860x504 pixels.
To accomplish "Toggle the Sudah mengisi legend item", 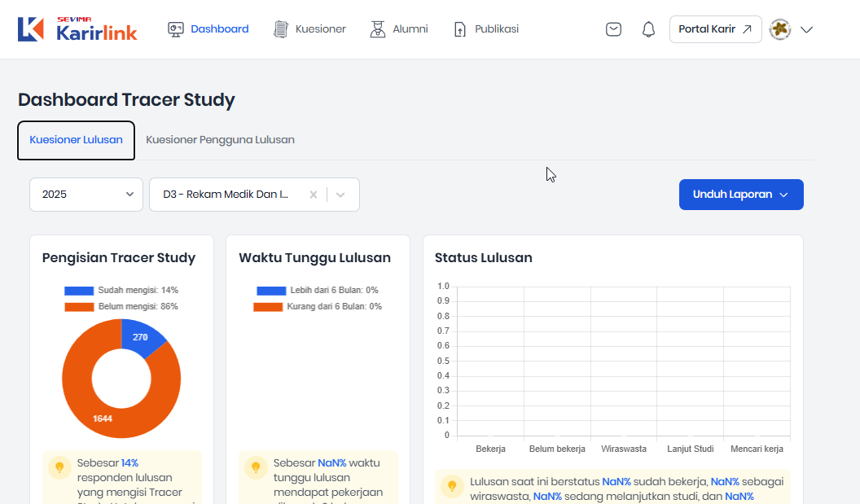I will (121, 290).
